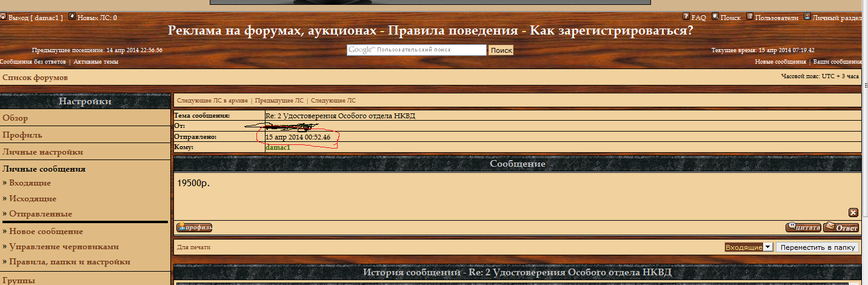Open the Профиль settings section
The height and width of the screenshot is (285, 868).
[x=22, y=135]
